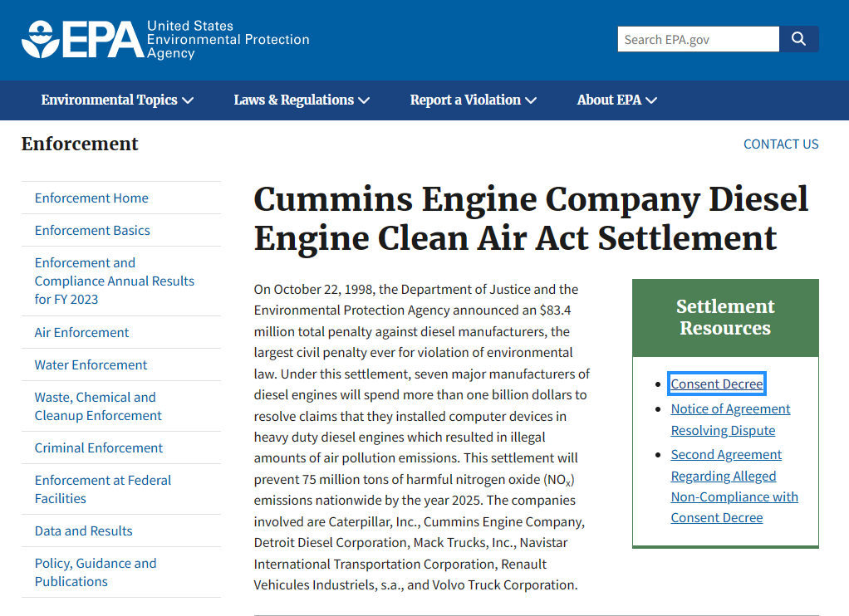Expand the Environmental Topics menu
The height and width of the screenshot is (616, 849).
(x=117, y=100)
